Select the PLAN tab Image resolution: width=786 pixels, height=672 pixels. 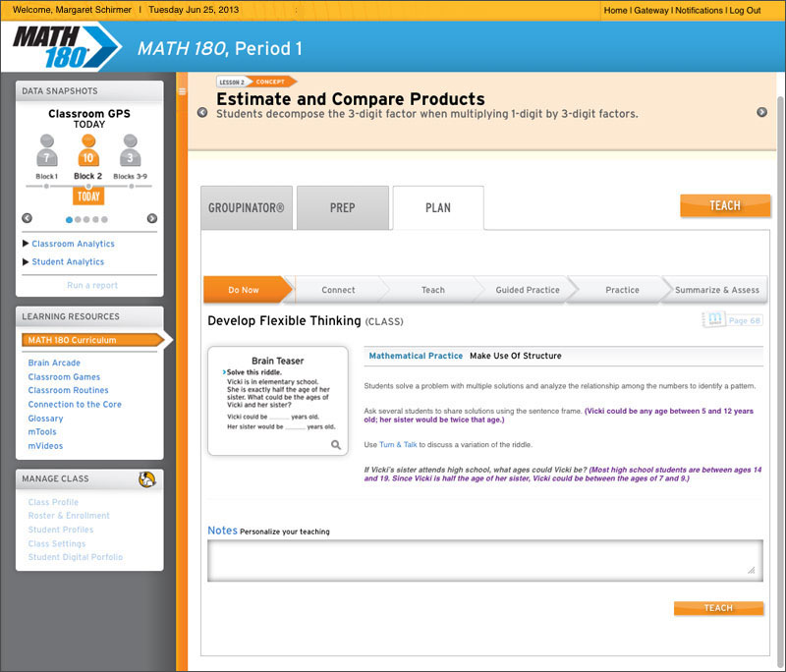point(438,208)
